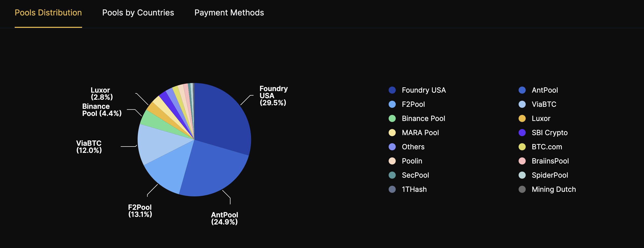644x248 pixels.
Task: Click the "ViaBTC (12.0%)" chart label
Action: pyautogui.click(x=89, y=147)
